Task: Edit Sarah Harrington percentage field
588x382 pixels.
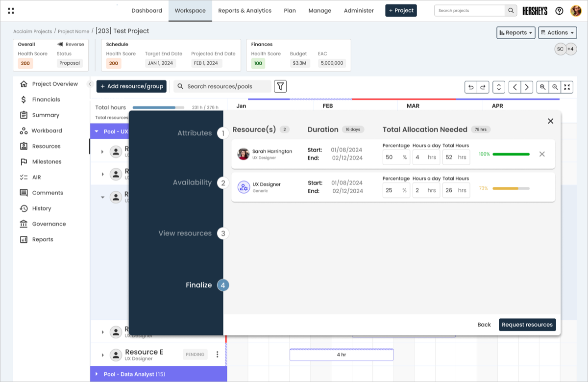Action: 396,157
